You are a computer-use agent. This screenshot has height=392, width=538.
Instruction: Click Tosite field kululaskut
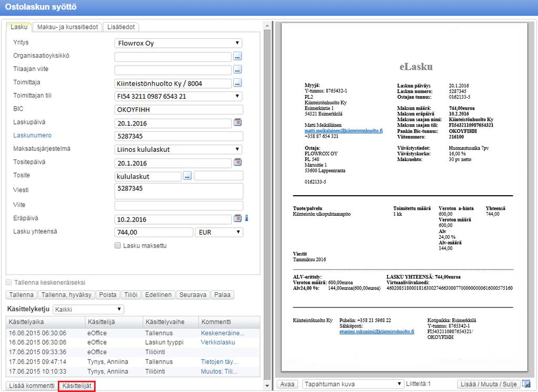coord(148,176)
